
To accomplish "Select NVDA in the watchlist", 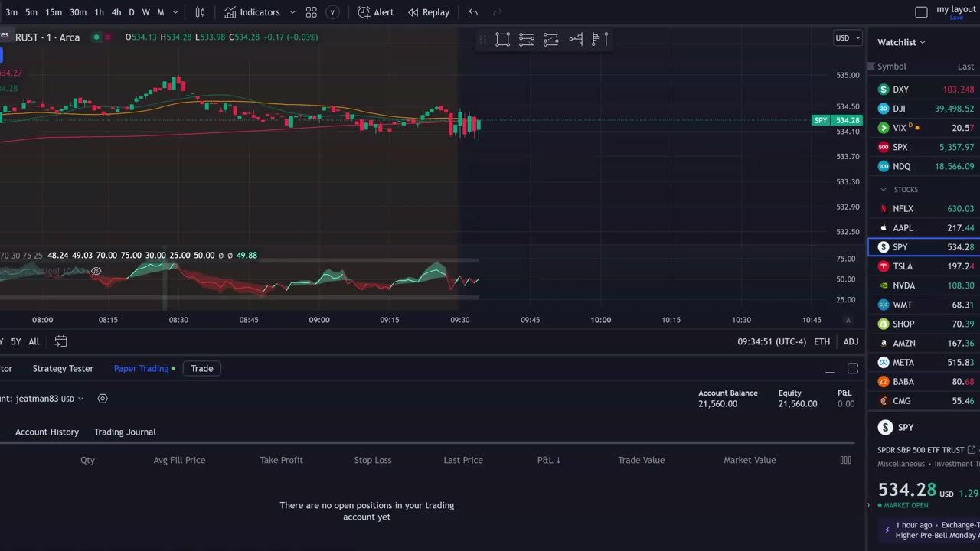I will coord(924,285).
